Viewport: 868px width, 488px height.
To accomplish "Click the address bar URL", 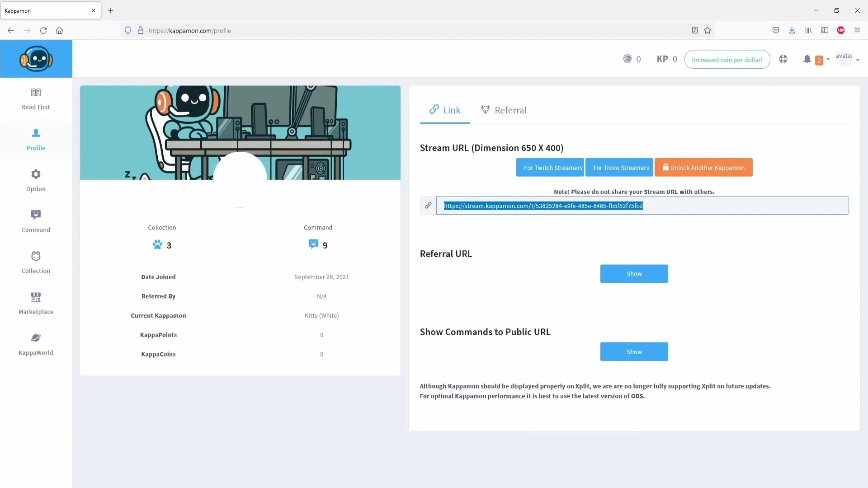I will 190,31.
